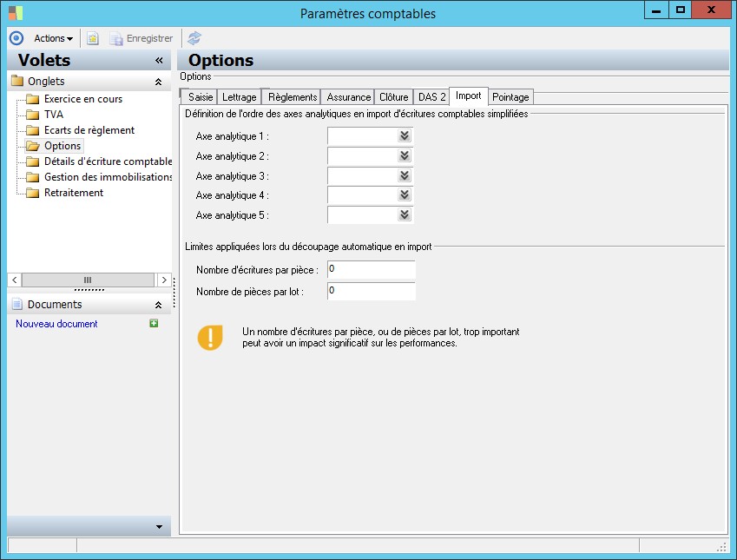Viewport: 737px width, 560px height.
Task: Click the refresh arrows toolbar icon
Action: pyautogui.click(x=194, y=38)
